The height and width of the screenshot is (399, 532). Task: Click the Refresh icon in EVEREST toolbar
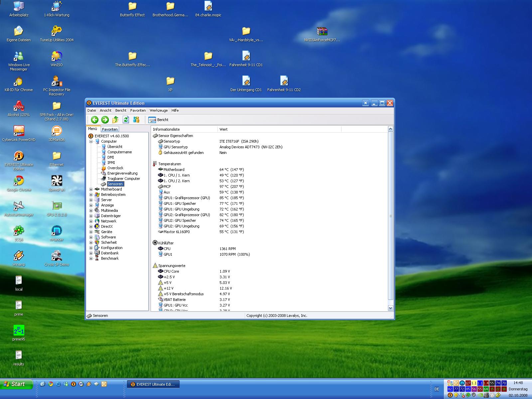click(126, 120)
